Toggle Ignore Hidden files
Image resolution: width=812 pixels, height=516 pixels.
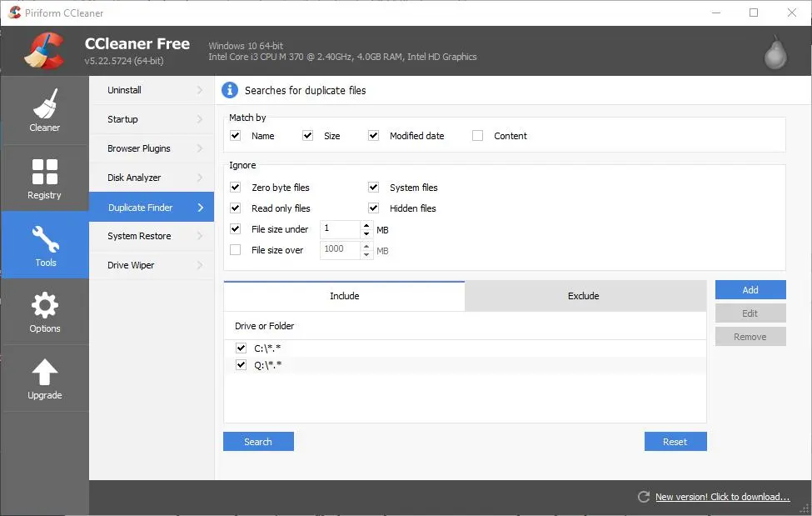(373, 208)
